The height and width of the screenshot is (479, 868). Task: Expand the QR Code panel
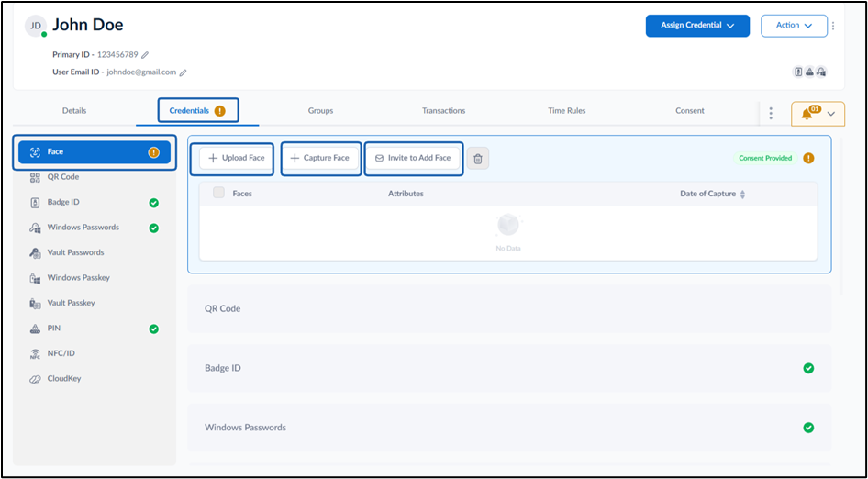[x=509, y=309]
